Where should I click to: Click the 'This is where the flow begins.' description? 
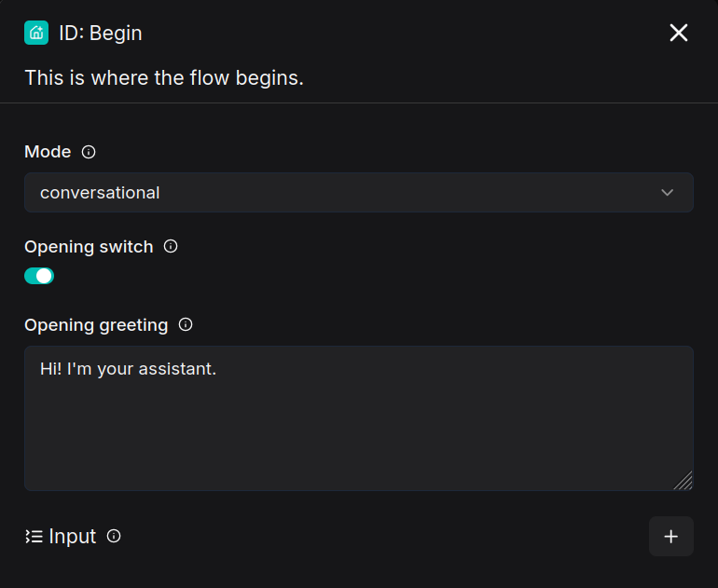tap(164, 78)
